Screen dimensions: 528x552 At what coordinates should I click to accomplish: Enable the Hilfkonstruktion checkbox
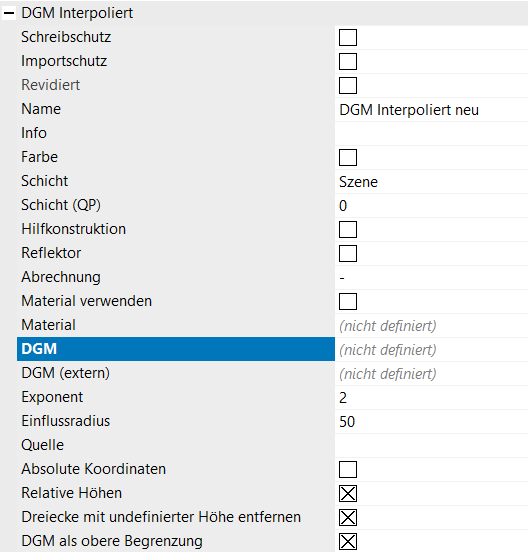point(348,230)
